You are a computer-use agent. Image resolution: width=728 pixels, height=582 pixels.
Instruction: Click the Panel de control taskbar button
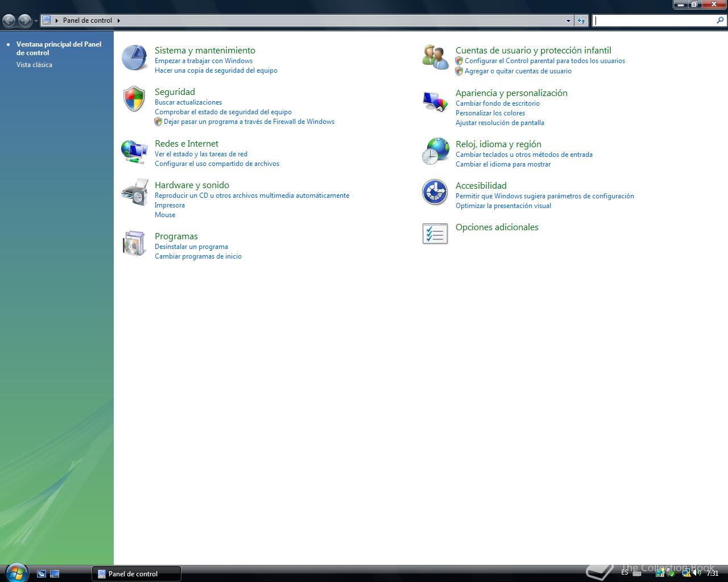pyautogui.click(x=136, y=573)
